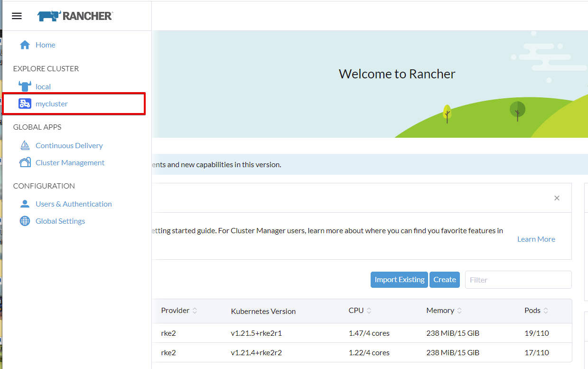Open the Home page link
The width and height of the screenshot is (588, 369).
coord(46,45)
